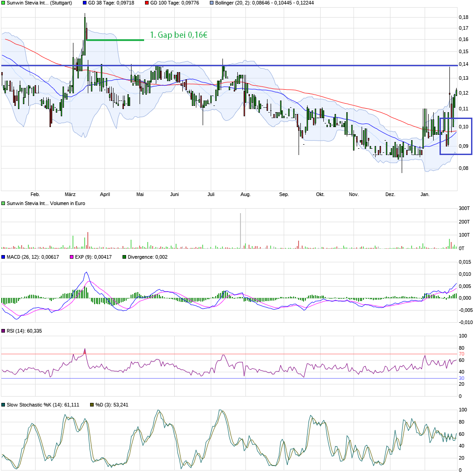Click the 0,16 price axis value

coord(463,39)
